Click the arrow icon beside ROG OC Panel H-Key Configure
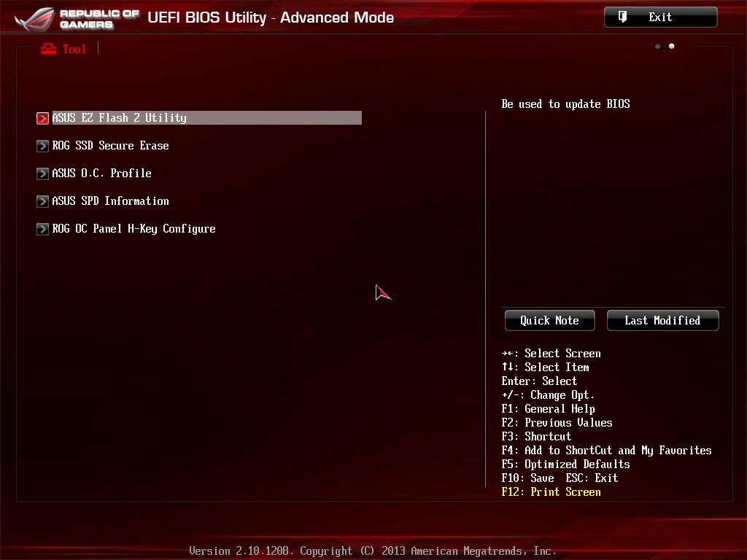The image size is (747, 560). (42, 229)
